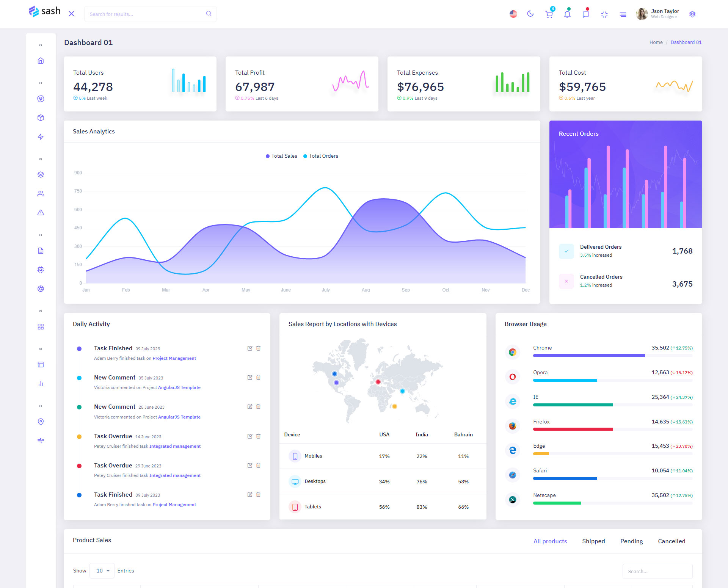The width and height of the screenshot is (728, 588).
Task: Switch to the Shipped tab
Action: 593,541
